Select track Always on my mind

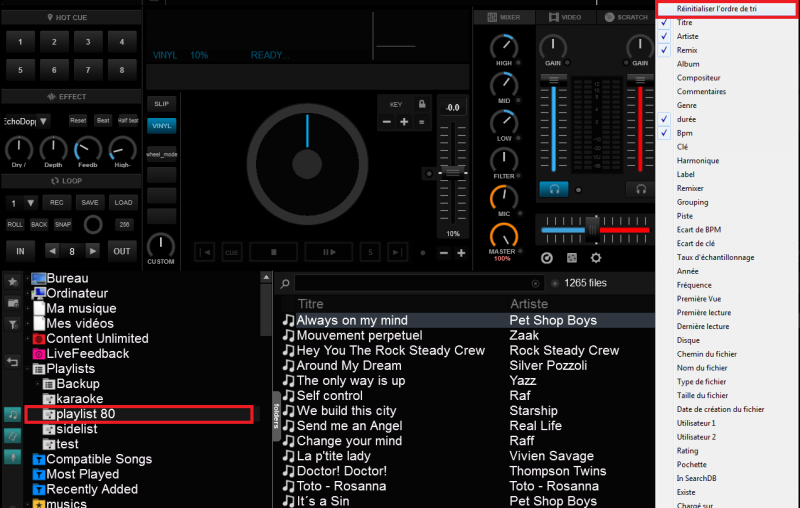click(352, 320)
